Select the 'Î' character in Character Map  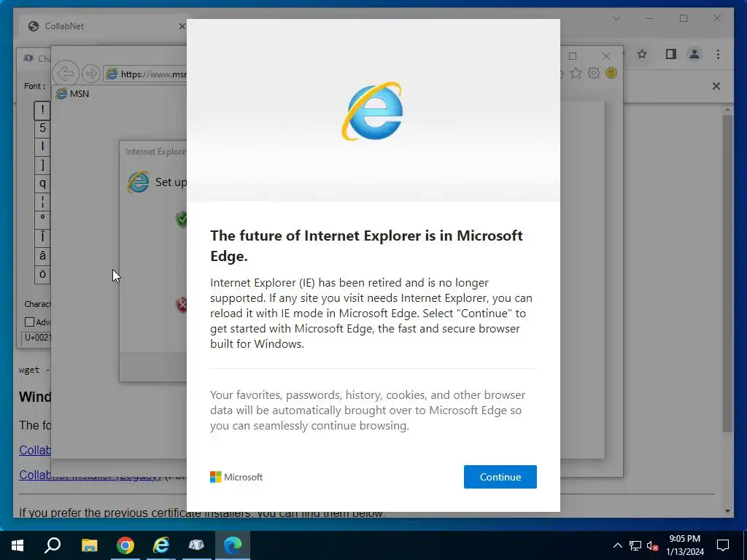[42, 238]
